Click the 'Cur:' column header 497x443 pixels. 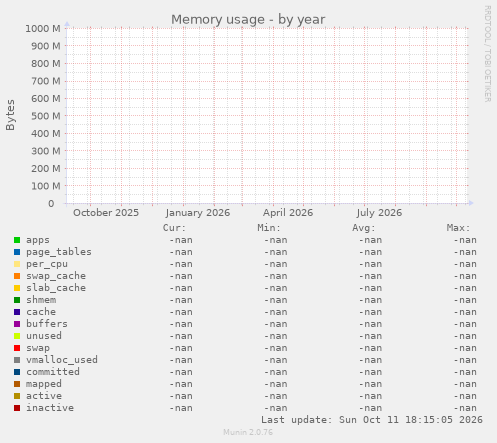click(x=174, y=228)
